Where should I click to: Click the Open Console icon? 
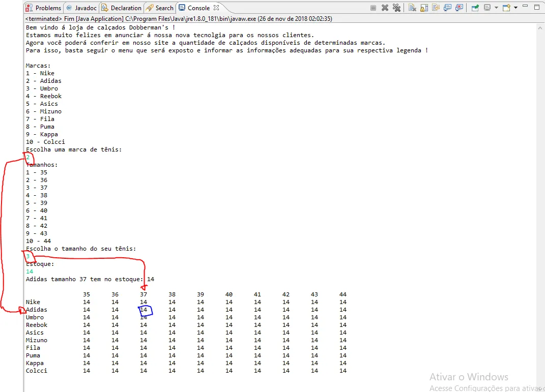tap(506, 8)
